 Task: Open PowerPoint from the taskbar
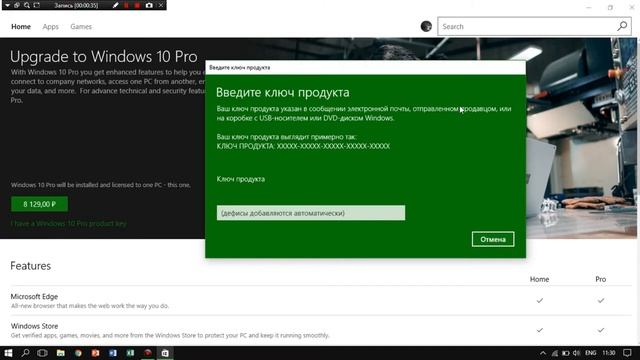point(96,353)
